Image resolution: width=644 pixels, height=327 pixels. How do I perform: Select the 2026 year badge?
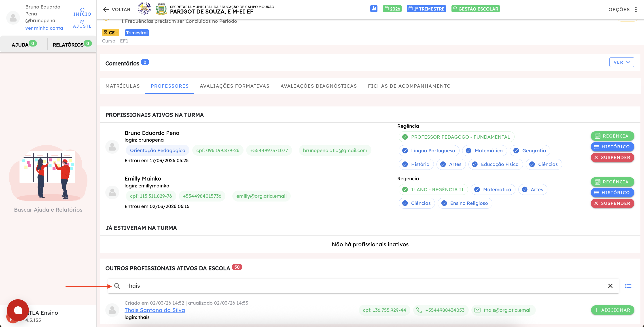coord(392,9)
